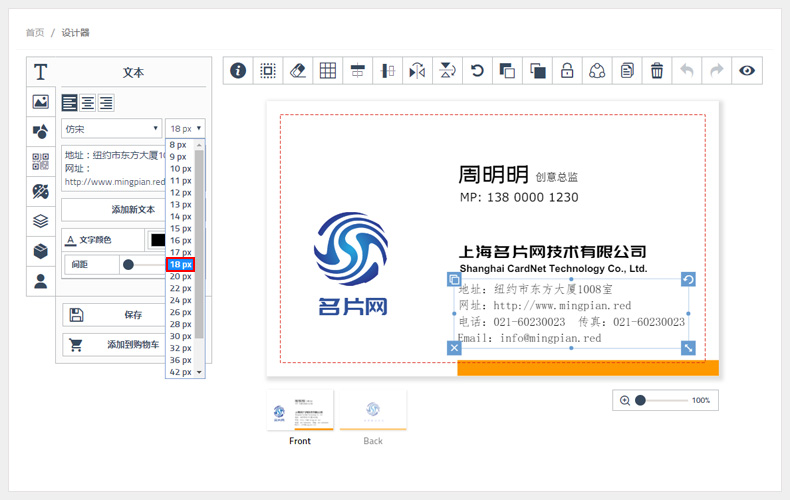Select the Front page thumbnail

pos(300,410)
